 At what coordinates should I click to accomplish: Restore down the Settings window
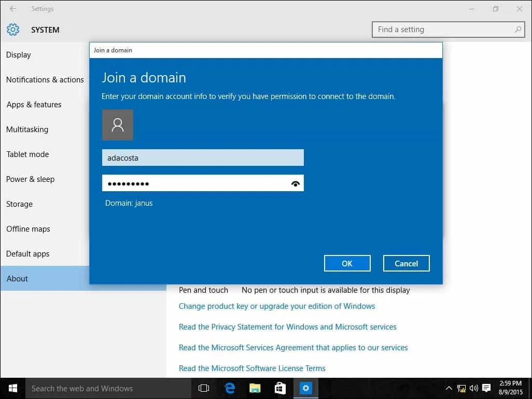pos(495,9)
